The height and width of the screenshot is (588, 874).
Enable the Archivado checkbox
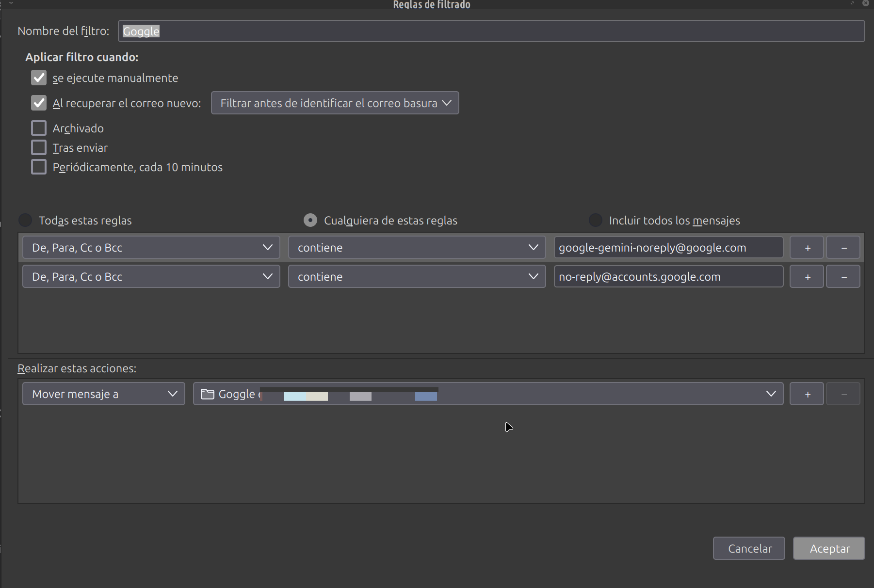[x=39, y=128]
